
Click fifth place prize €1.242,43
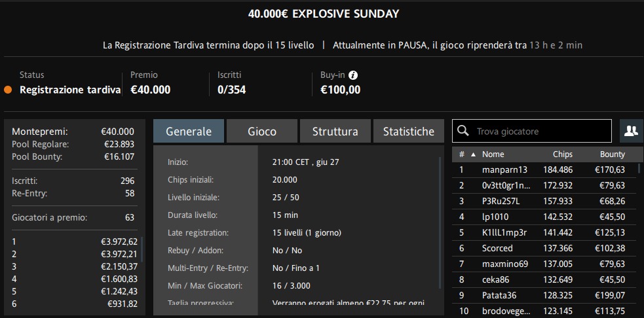click(119, 292)
